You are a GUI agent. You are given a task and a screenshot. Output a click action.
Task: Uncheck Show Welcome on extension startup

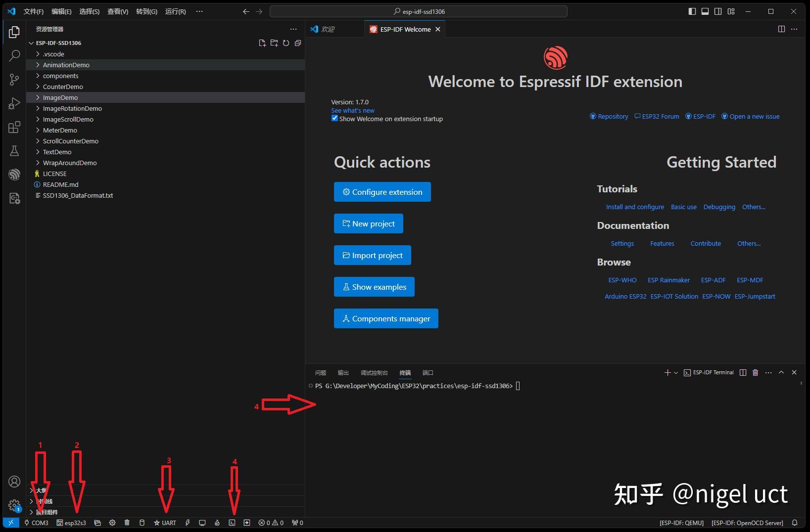334,118
